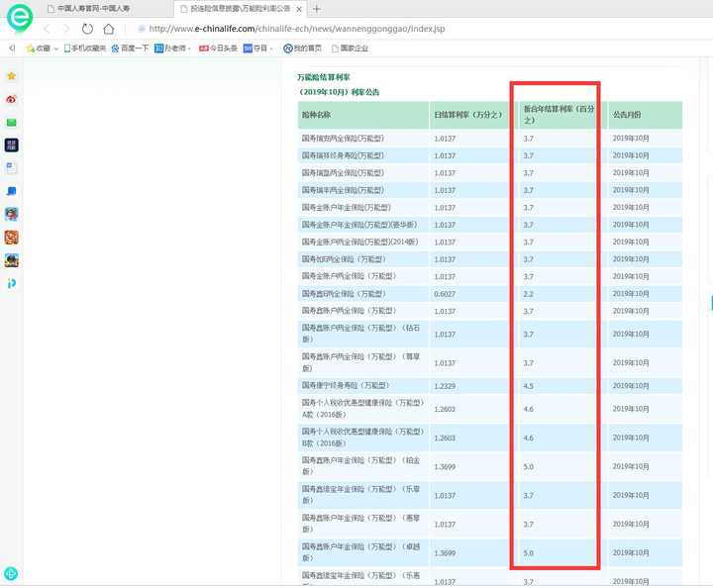Go forward to the next page
Screen dimensions: 713x588
tap(66, 29)
